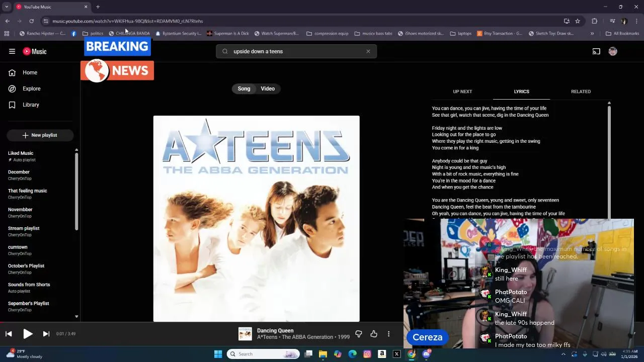Skip to next track
Screen dimensions: 644x362
(46, 334)
